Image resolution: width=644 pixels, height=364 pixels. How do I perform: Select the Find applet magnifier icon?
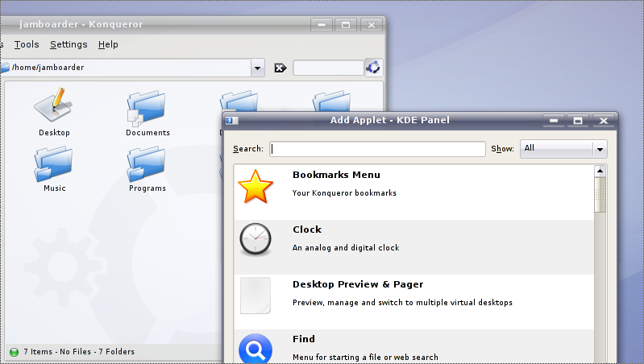coord(256,349)
